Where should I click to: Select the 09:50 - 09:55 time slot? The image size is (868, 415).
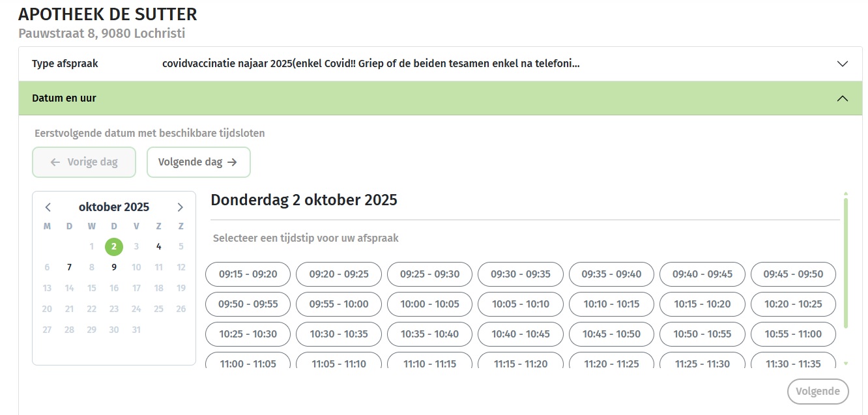pyautogui.click(x=248, y=304)
